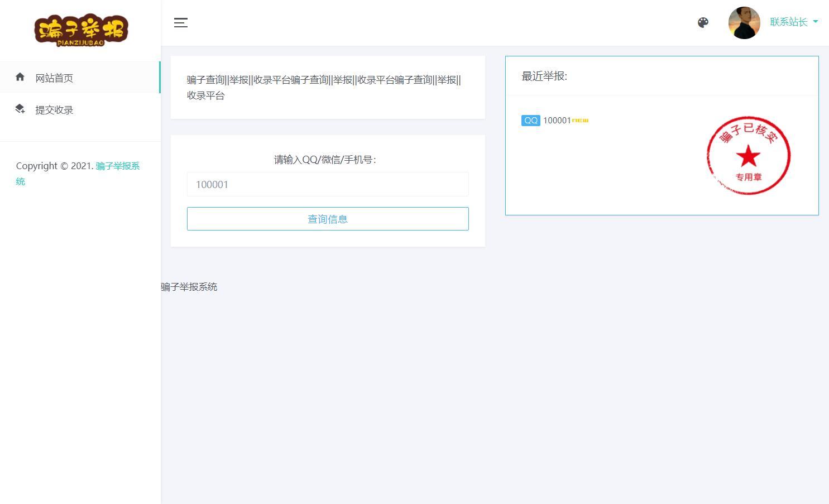This screenshot has width=829, height=504.
Task: Select 网站首页 in the sidebar
Action: click(x=54, y=78)
